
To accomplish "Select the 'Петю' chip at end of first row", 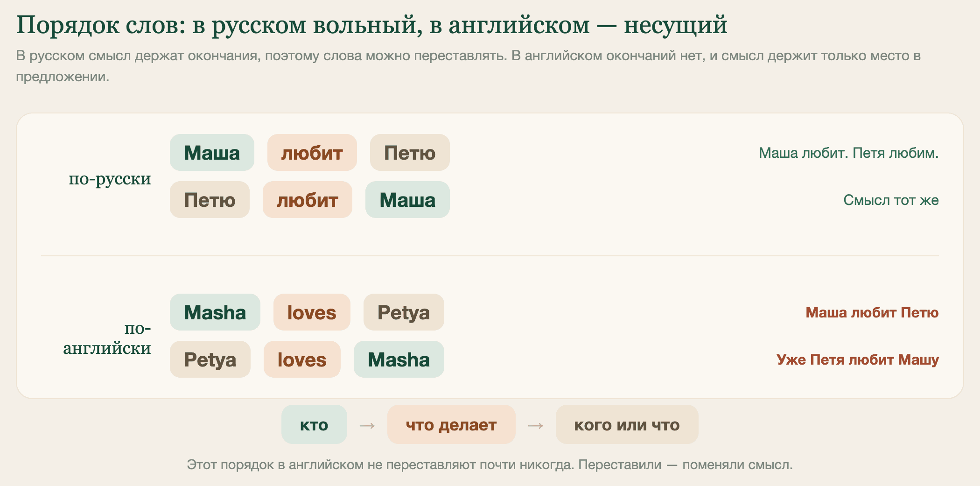I will tap(410, 153).
